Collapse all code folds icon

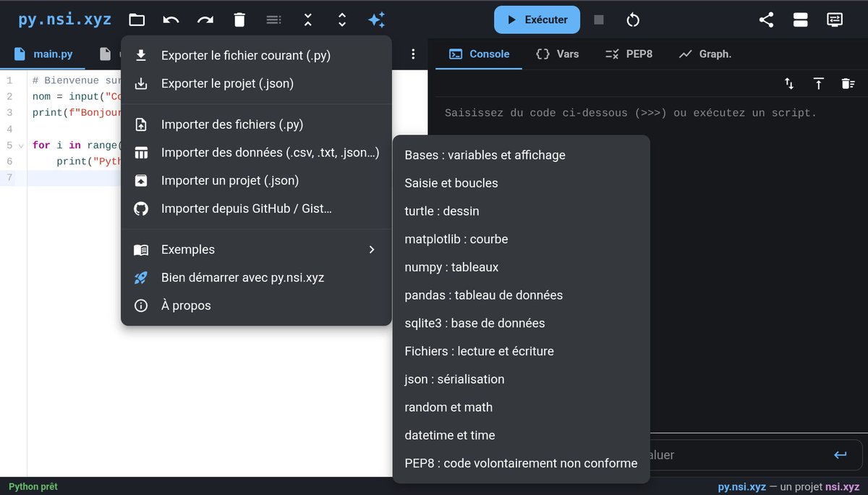(308, 20)
